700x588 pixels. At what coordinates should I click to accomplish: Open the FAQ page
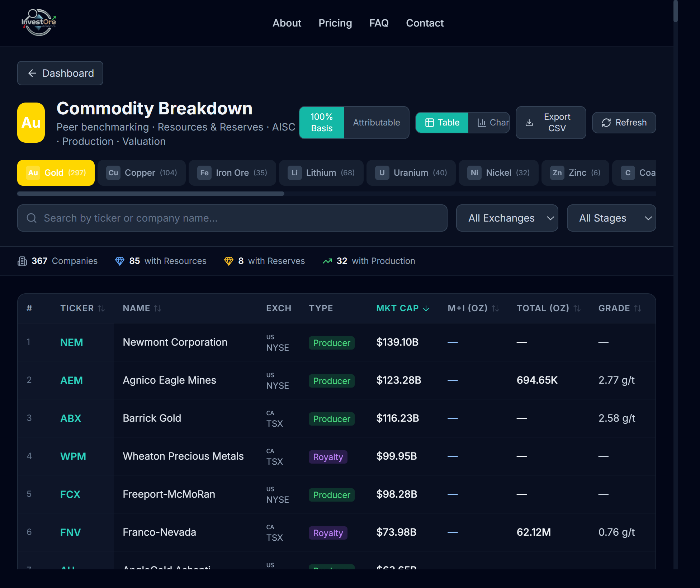point(379,23)
